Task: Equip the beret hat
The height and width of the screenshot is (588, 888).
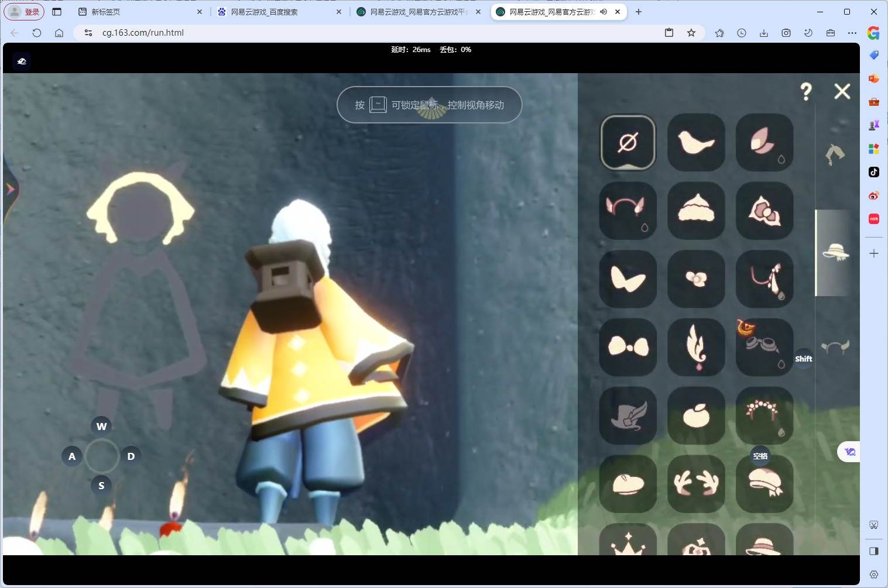Action: [x=628, y=484]
